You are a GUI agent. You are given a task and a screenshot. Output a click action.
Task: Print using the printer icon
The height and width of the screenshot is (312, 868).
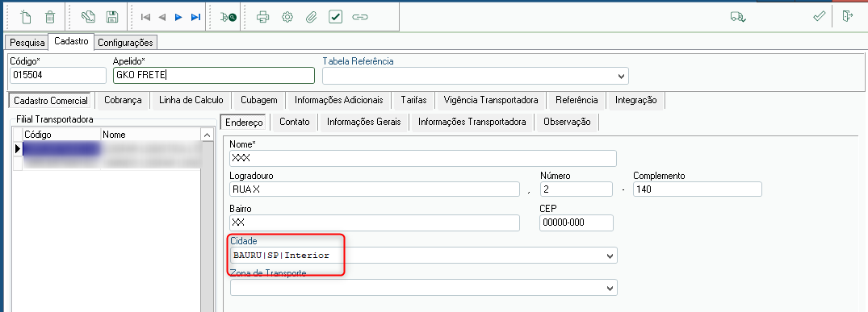tap(263, 17)
